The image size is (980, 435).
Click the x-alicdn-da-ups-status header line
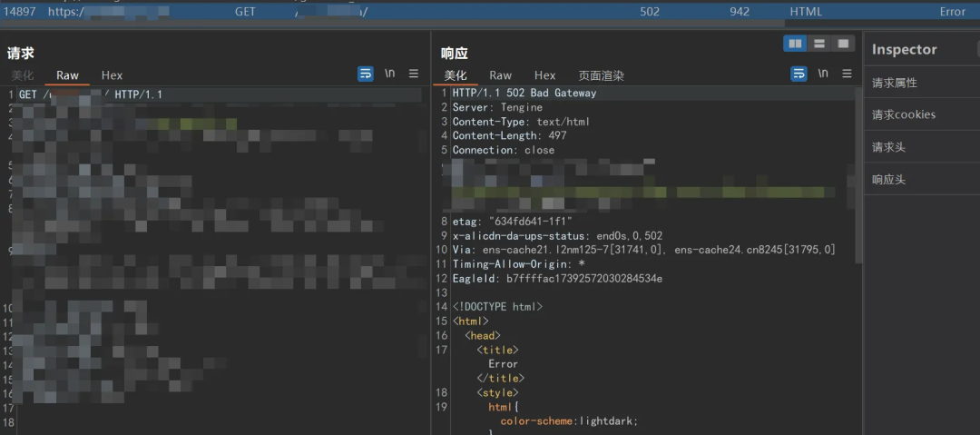tap(557, 236)
